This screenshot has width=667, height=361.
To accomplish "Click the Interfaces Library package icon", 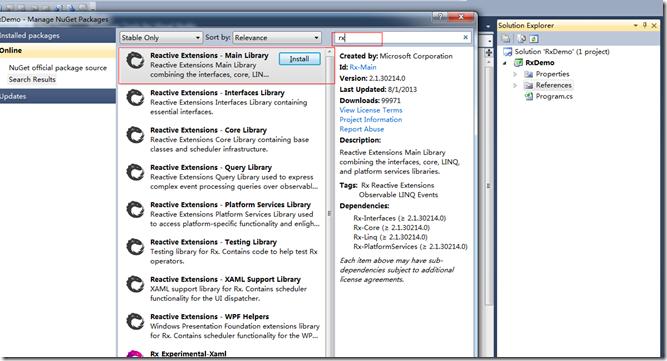I will [x=135, y=98].
